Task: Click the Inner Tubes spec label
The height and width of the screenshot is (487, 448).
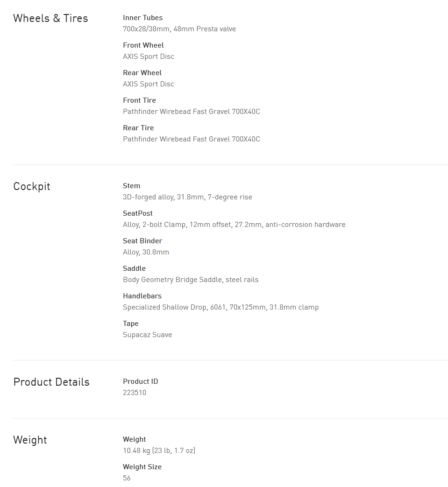Action: [x=143, y=18]
